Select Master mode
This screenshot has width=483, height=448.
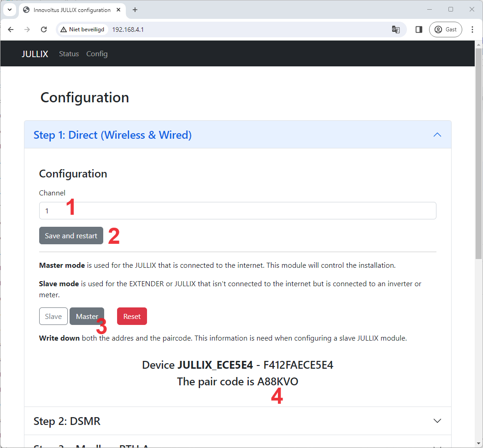[87, 316]
